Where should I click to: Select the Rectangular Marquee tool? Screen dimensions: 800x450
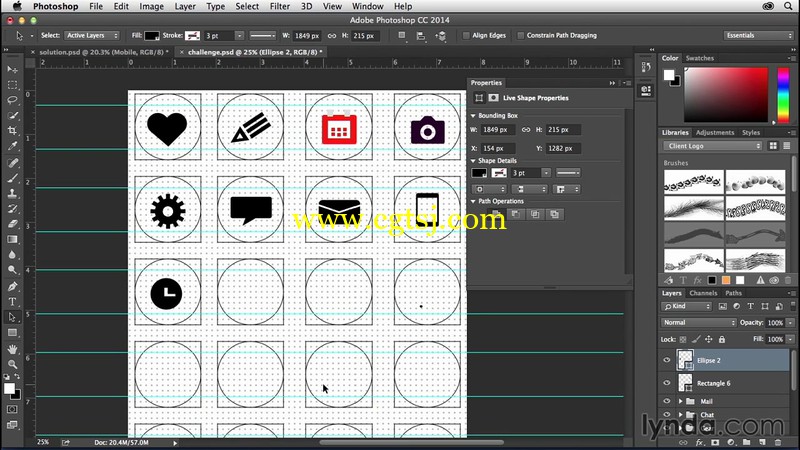coord(12,85)
